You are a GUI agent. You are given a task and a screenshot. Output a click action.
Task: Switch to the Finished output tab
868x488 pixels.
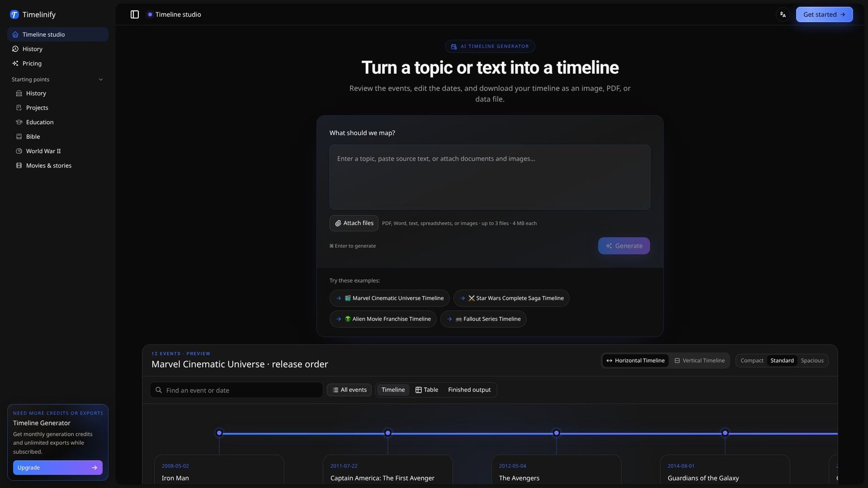coord(469,390)
